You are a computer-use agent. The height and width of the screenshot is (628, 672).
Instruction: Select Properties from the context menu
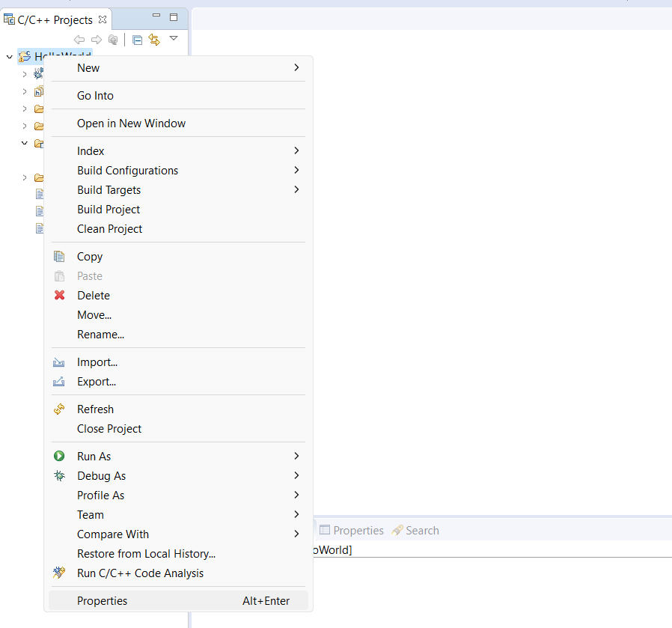(103, 601)
